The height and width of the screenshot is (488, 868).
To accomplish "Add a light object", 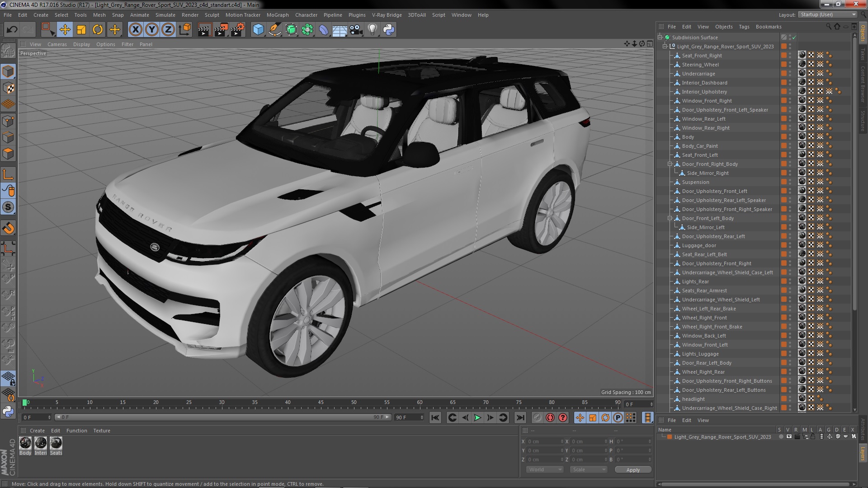I will tap(373, 30).
